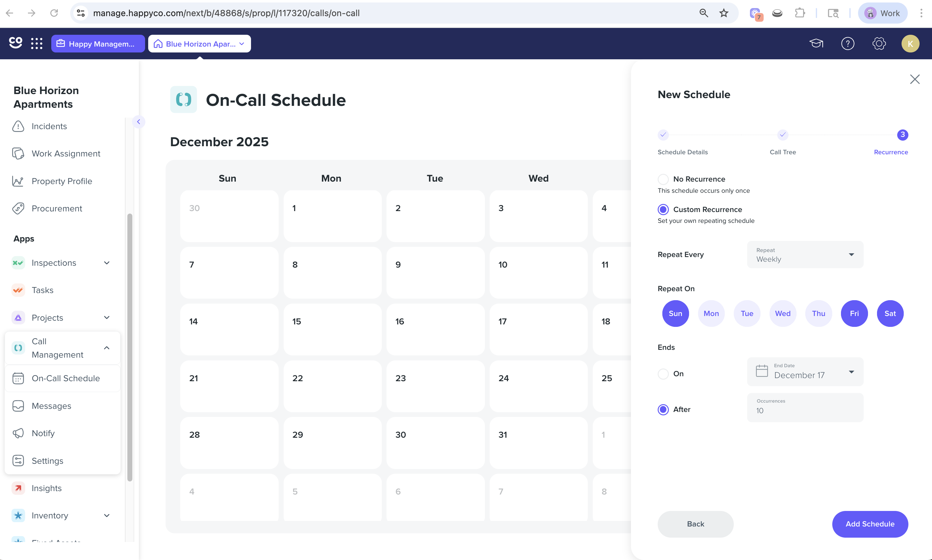Open the settings gear icon in header
Screen dimensions: 932x560
[879, 43]
